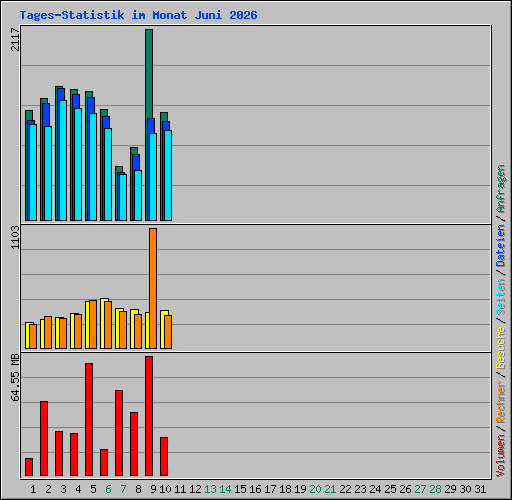Image resolution: width=512 pixels, height=500 pixels.
Task: Click green weekend day 21 on the x-axis
Action: [330, 489]
